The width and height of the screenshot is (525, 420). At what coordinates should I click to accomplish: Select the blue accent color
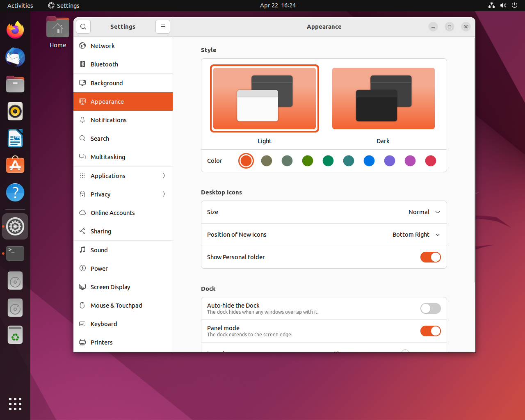(369, 161)
